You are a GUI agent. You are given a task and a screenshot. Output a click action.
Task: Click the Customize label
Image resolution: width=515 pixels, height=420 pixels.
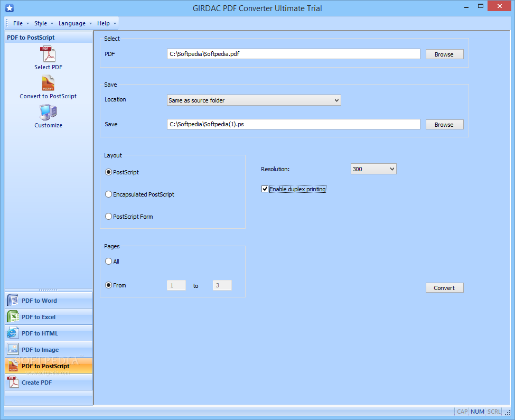pos(48,125)
